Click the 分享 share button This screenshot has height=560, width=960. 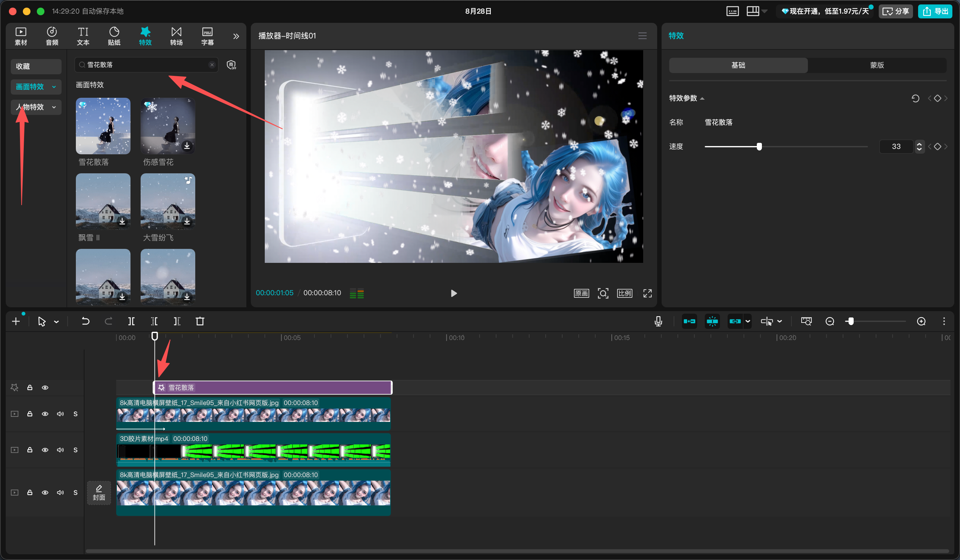click(x=896, y=11)
